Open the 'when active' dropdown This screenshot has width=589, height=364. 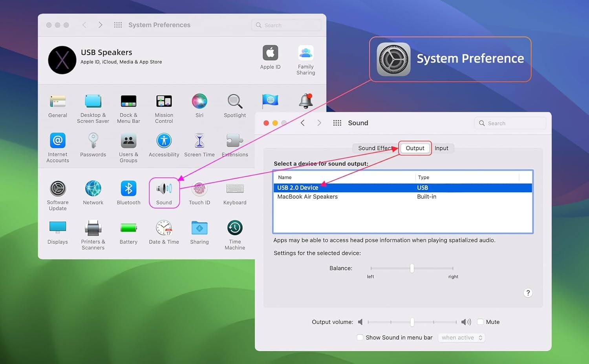pos(461,337)
